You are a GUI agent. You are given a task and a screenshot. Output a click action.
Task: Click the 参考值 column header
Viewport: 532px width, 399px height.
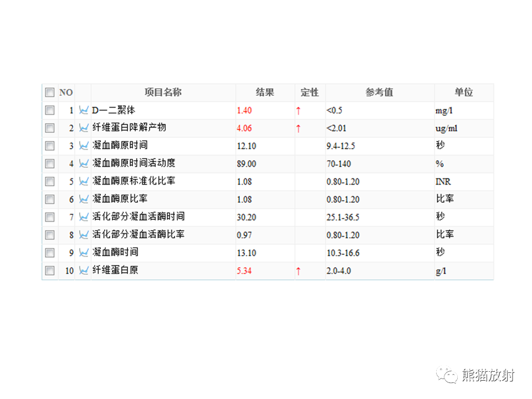click(x=379, y=93)
